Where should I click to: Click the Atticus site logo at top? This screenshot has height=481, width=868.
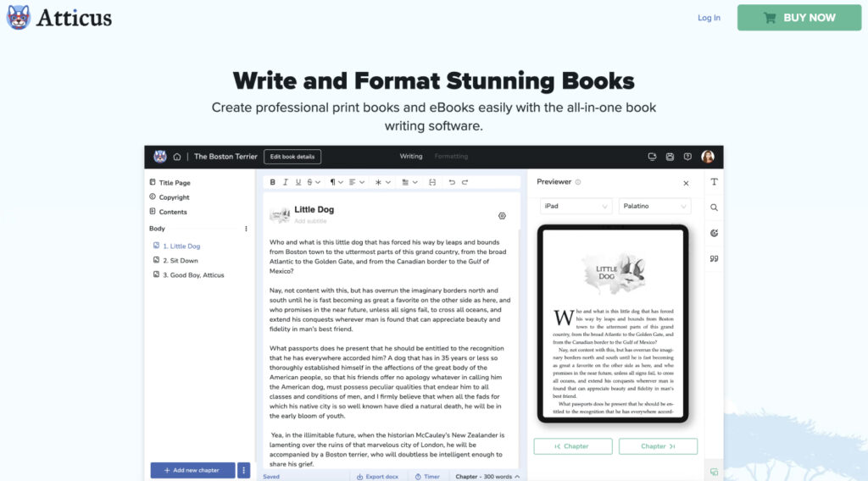(59, 18)
